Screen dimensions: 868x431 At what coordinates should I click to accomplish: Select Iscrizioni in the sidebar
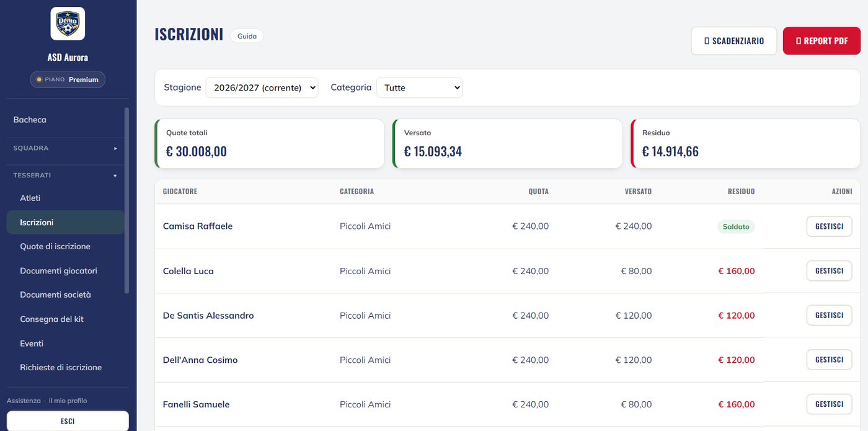(65, 222)
